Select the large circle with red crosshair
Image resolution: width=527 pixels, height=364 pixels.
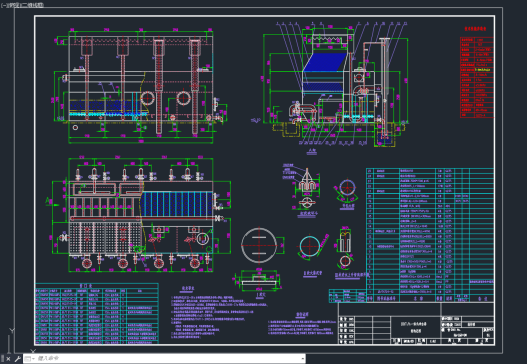(259, 246)
